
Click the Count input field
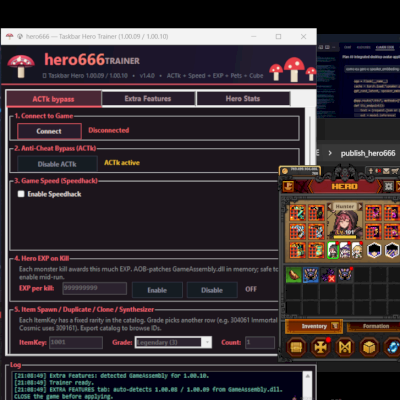coord(260,343)
